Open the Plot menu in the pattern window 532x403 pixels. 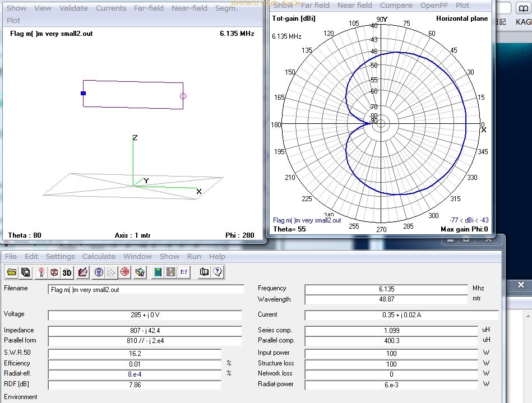tap(462, 6)
